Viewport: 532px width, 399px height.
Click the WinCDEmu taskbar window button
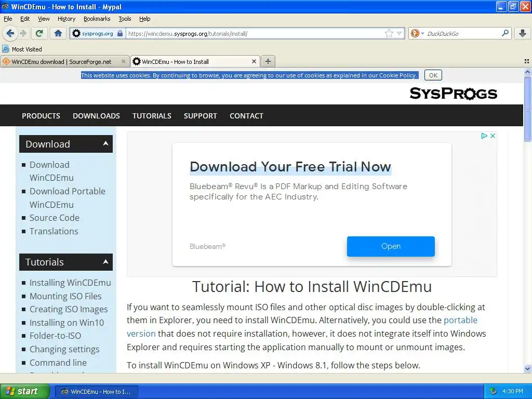[x=97, y=392]
